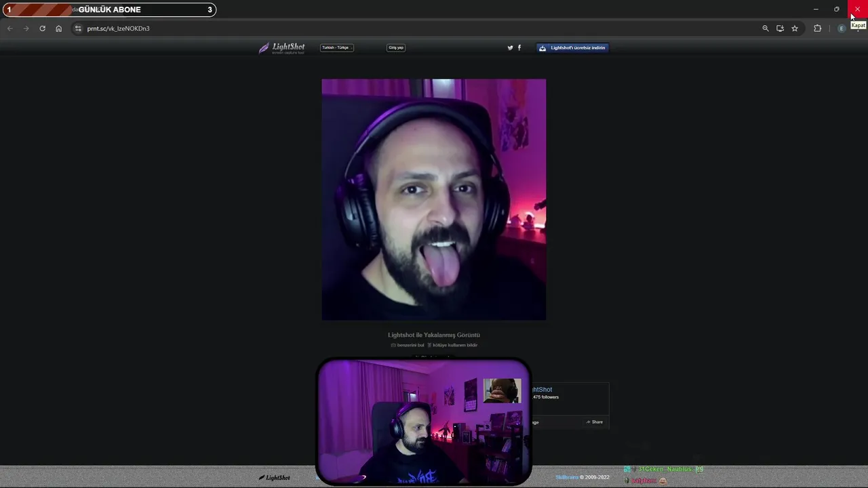The width and height of the screenshot is (868, 488).
Task: Open the Skillbrains link in the footer
Action: (x=567, y=477)
